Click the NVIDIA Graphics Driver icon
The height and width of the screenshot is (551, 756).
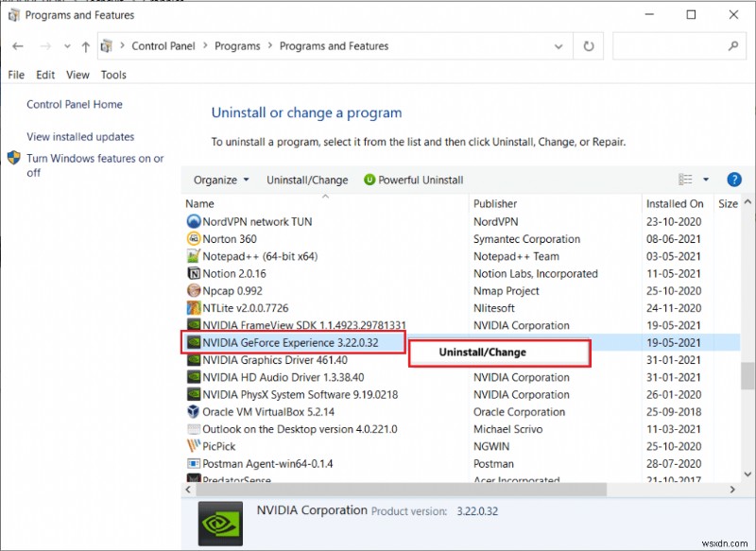(194, 360)
